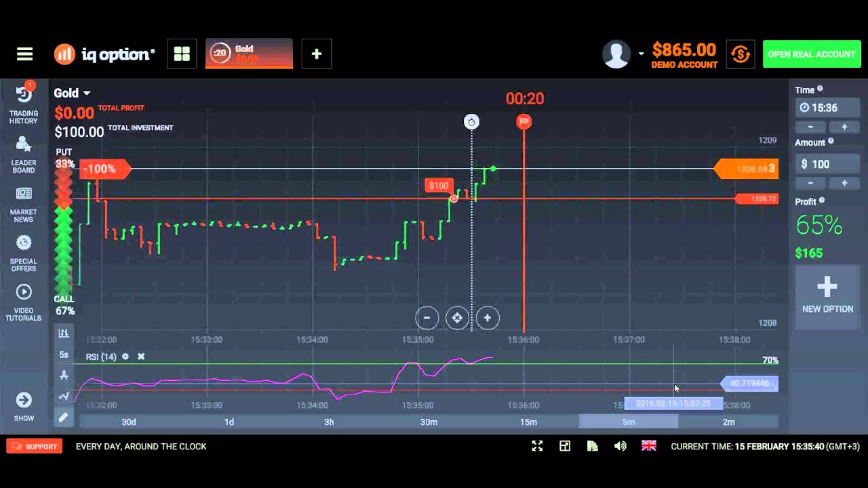Open Market News in sidebar

[x=23, y=205]
